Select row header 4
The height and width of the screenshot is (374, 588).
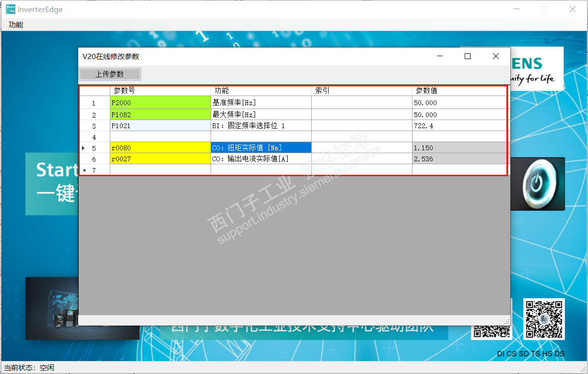[x=94, y=137]
